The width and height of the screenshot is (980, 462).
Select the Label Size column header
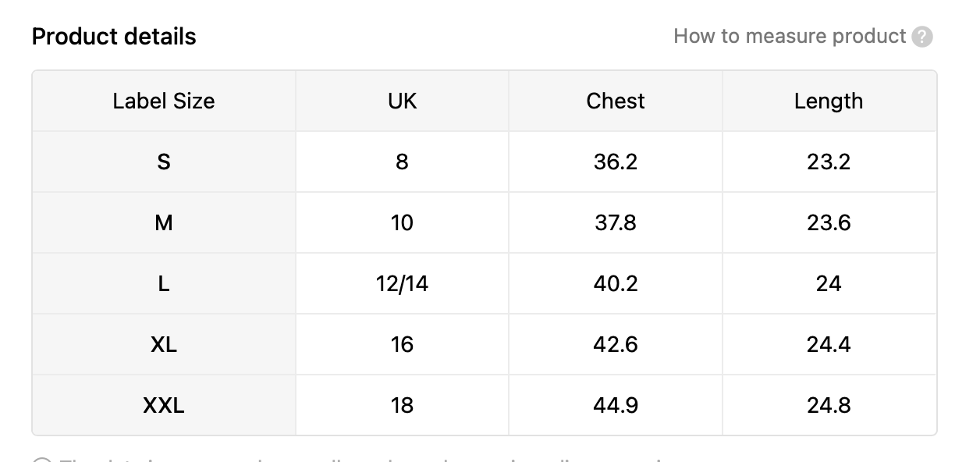tap(164, 101)
